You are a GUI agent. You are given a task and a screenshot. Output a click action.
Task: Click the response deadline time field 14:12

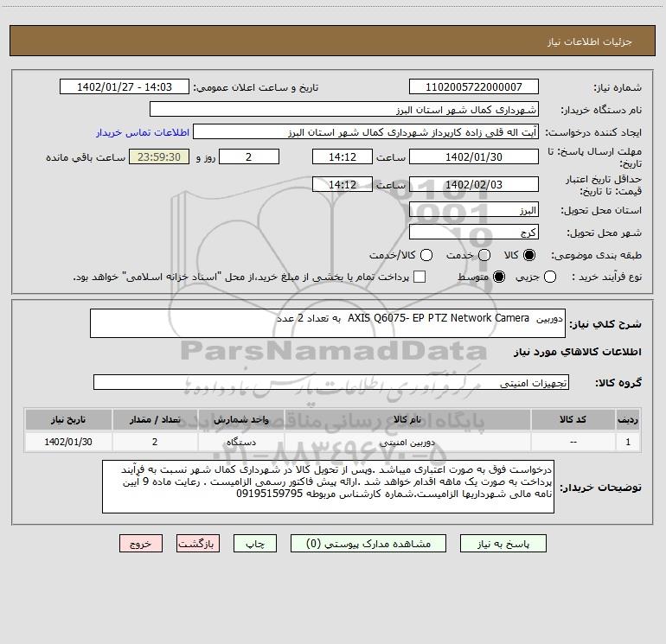343,156
